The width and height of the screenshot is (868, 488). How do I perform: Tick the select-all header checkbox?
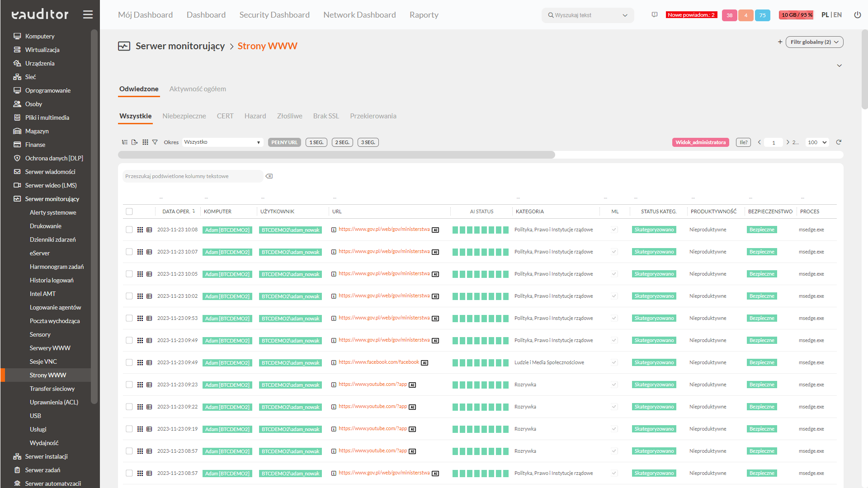(129, 211)
